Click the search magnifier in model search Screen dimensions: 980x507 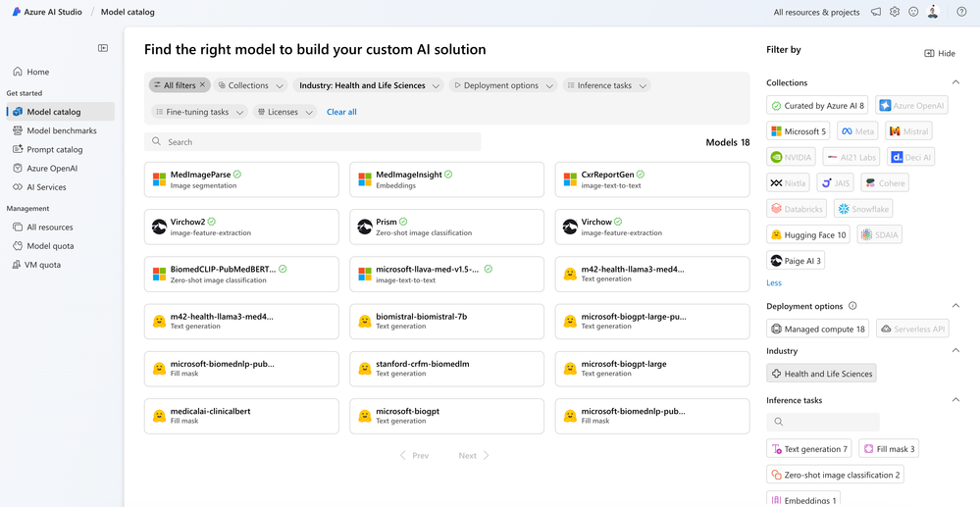[x=156, y=142]
